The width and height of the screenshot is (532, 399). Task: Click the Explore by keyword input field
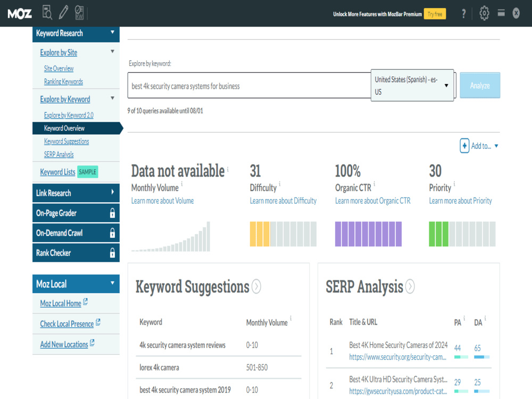(x=249, y=86)
